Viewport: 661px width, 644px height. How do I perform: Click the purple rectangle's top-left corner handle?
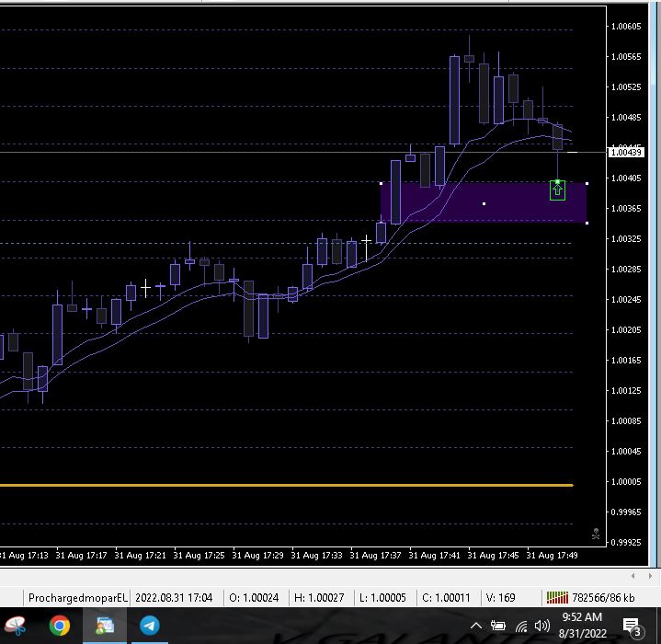[382, 183]
